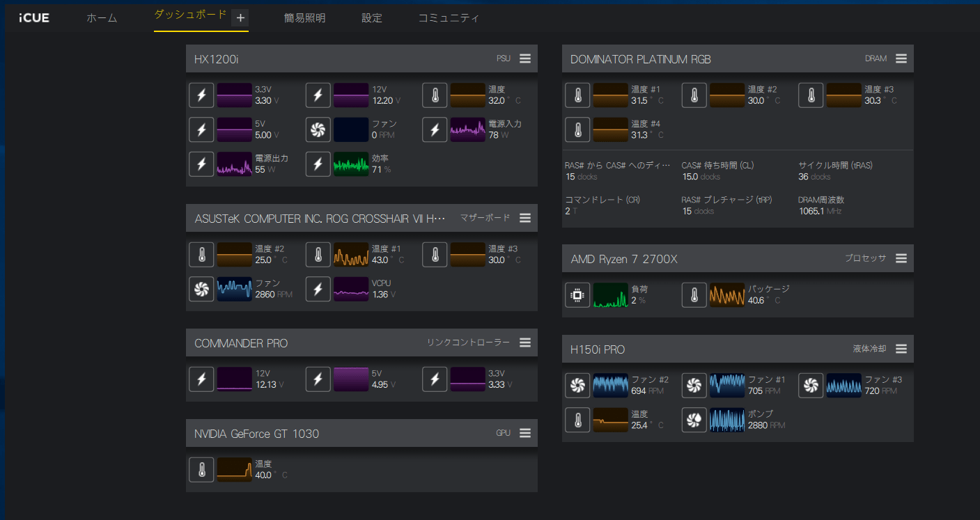
Task: Select GT 1030 温度 40.0 thermometer icon
Action: pyautogui.click(x=201, y=470)
